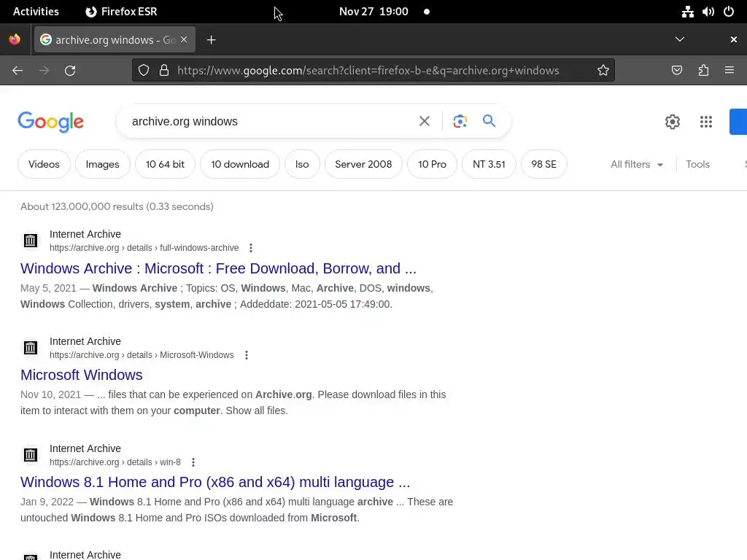Click the blue magnifier search button
The width and height of the screenshot is (747, 560).
click(489, 121)
